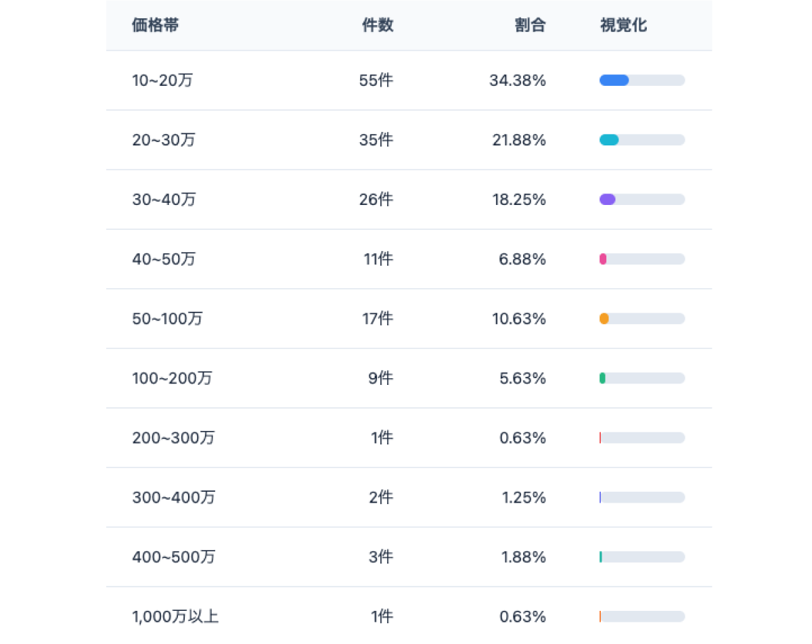Click the cyan bar for 20~30万

pos(609,140)
